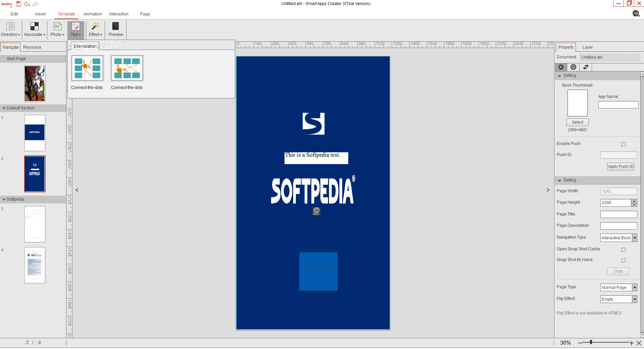
Task: Open gear settings property tab
Action: pyautogui.click(x=561, y=67)
